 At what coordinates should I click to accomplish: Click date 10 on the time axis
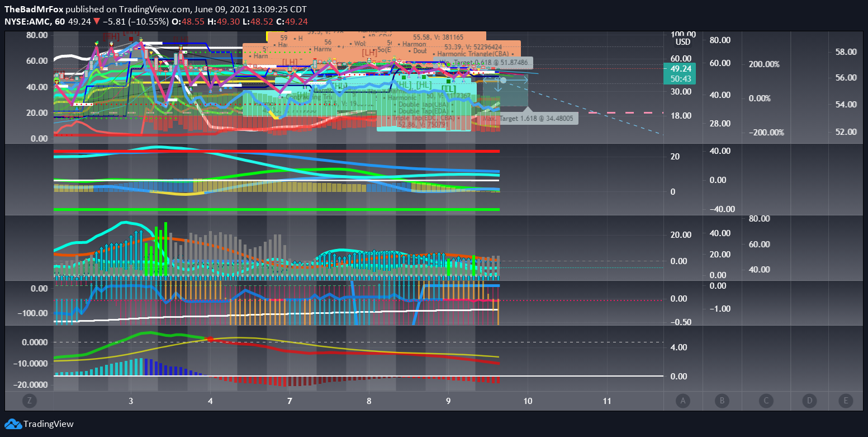tap(528, 401)
